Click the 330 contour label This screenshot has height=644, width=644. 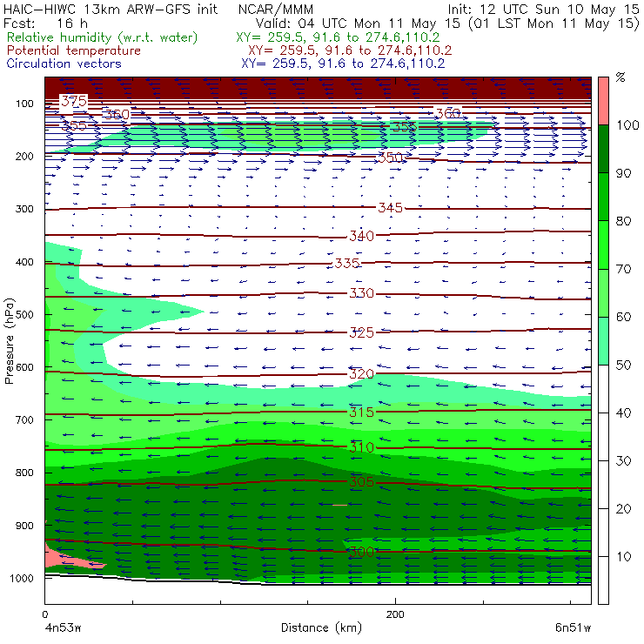tap(361, 292)
